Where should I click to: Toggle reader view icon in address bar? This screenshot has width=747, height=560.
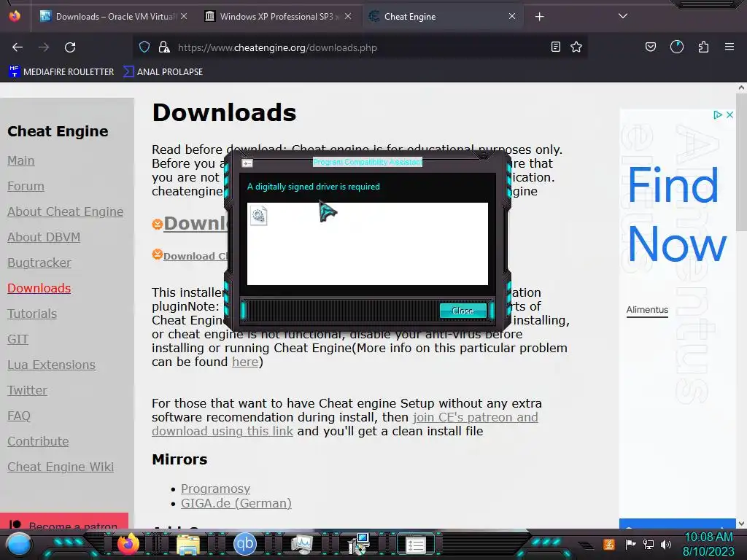555,47
